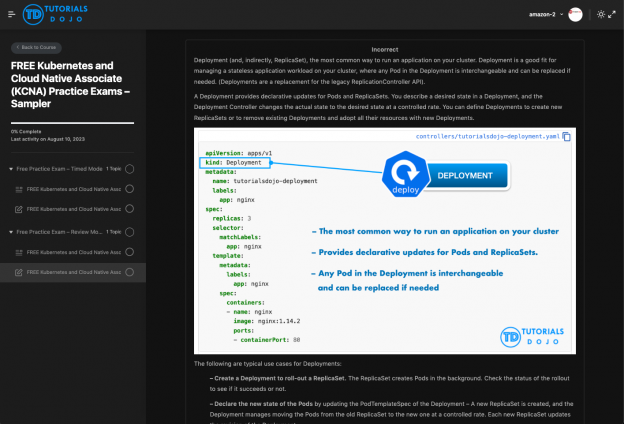Click the Kubernetes deploy hexagon icon
This screenshot has width=624, height=424.
coord(406,174)
